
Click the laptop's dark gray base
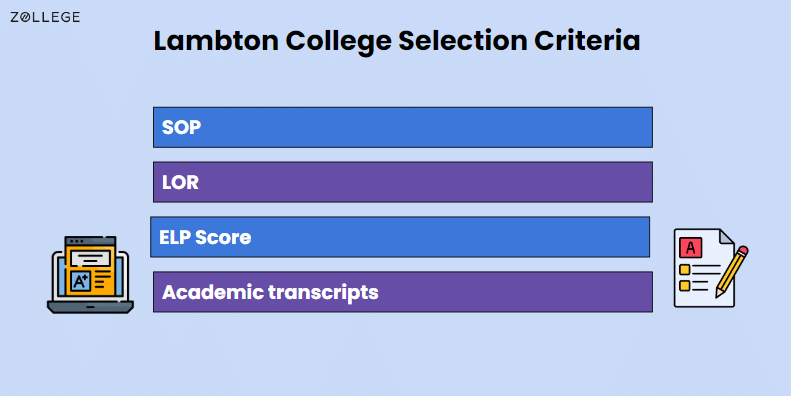[90, 307]
